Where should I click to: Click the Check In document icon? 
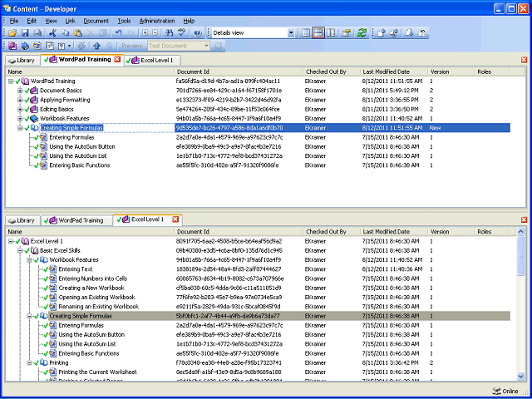(x=382, y=33)
